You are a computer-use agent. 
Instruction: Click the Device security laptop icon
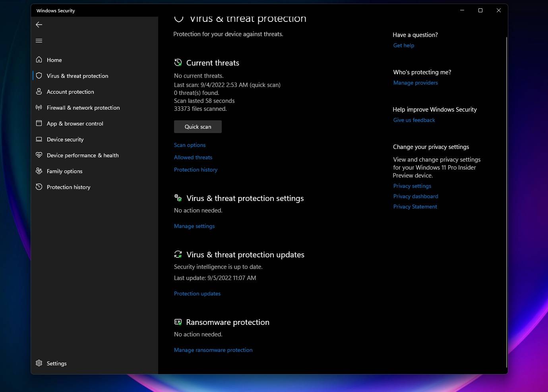tap(39, 139)
